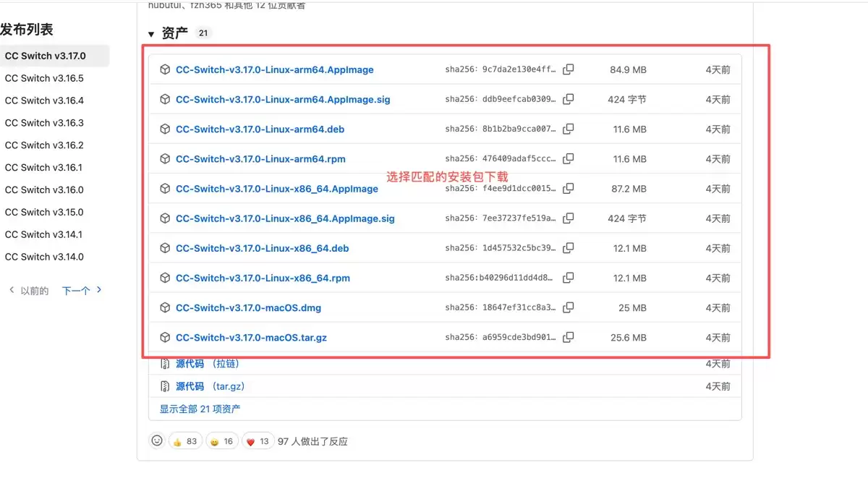Copy sha256 of Linux-arm64.AppImage.sig
The width and height of the screenshot is (868, 481).
click(569, 99)
